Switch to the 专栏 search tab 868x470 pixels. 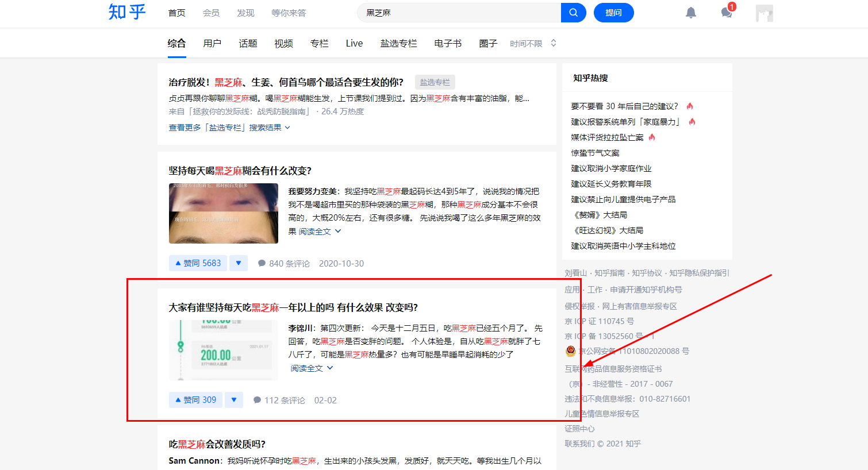[319, 43]
